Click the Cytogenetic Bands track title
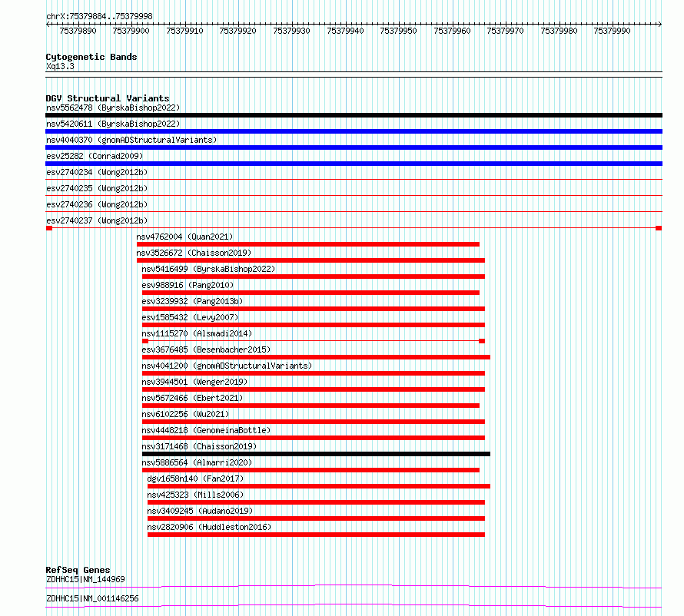The image size is (684, 616). point(91,57)
